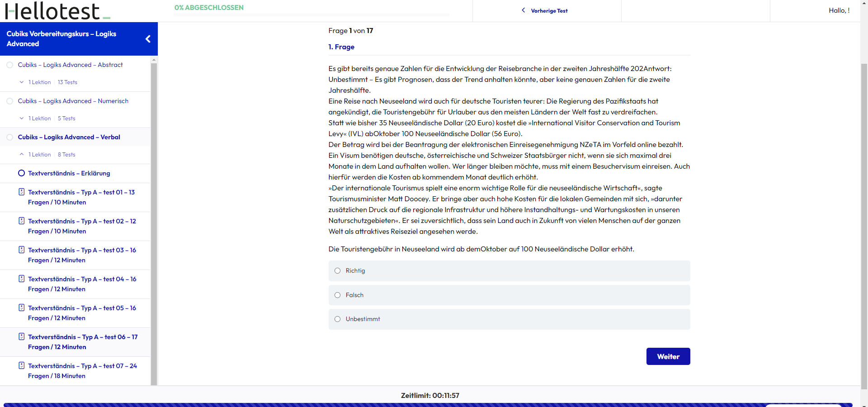Click the 8 Tests label under Verbal
Viewport: 868px width, 407px height.
click(x=66, y=155)
